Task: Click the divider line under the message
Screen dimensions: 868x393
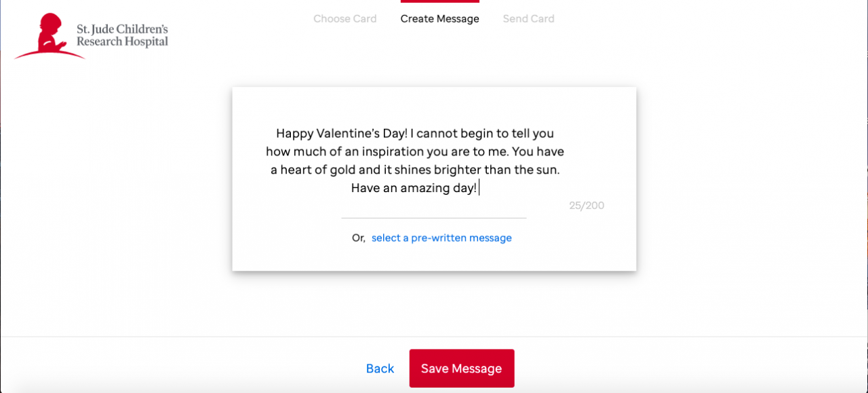Action: 434,218
